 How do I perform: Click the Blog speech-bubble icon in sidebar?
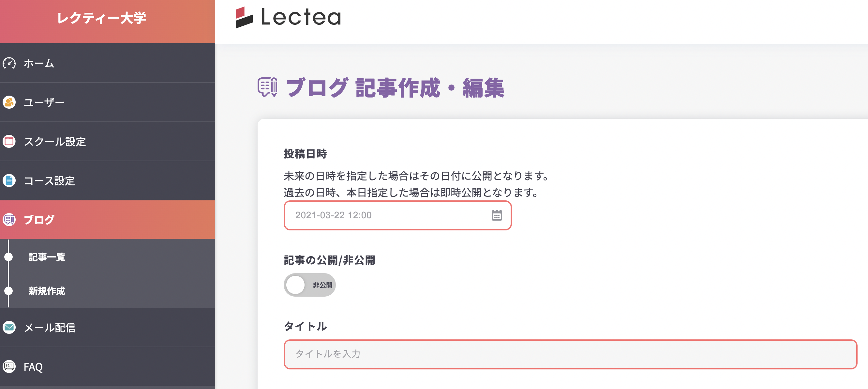[9, 220]
